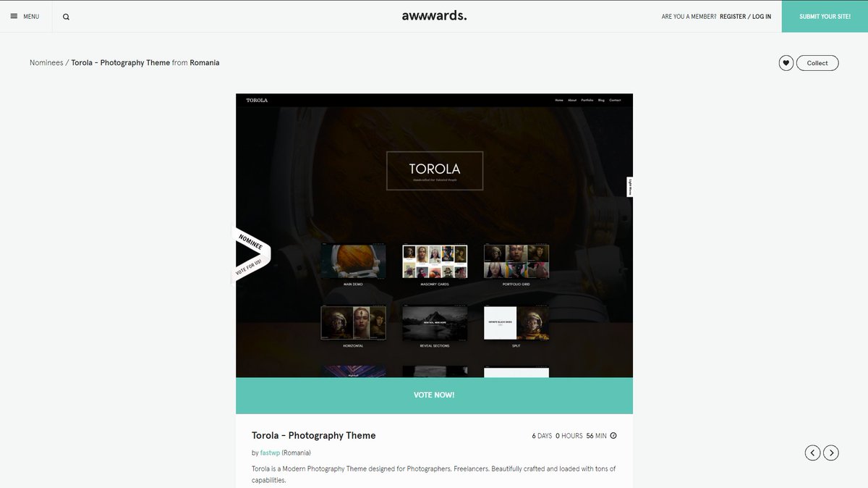Image resolution: width=868 pixels, height=488 pixels.
Task: Click Blog in Torola preview nav
Action: 602,100
